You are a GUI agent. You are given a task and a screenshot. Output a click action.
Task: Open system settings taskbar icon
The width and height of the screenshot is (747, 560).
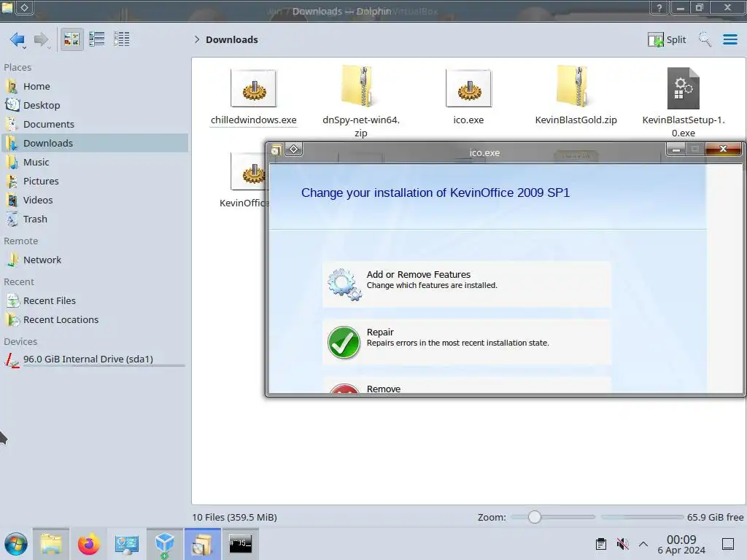126,544
